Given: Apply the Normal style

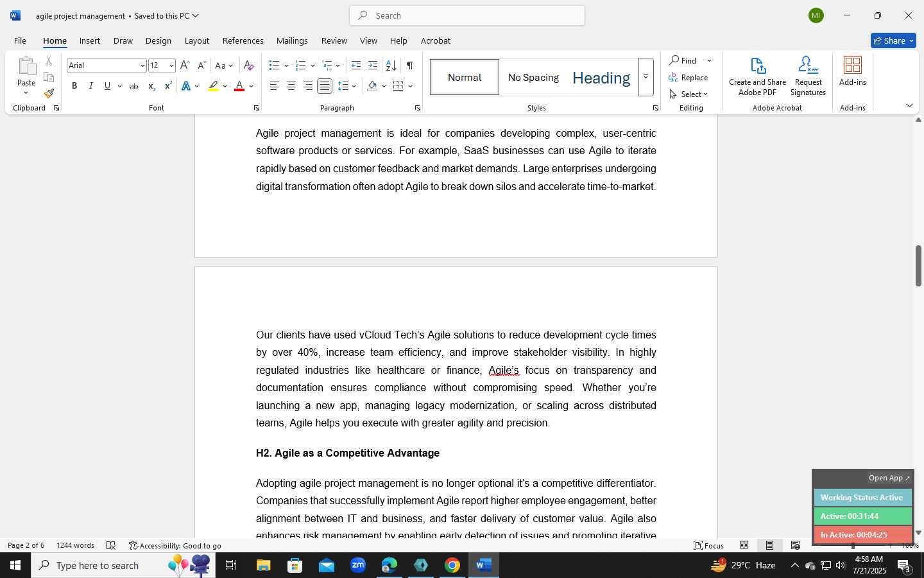Looking at the screenshot, I should pos(465,77).
